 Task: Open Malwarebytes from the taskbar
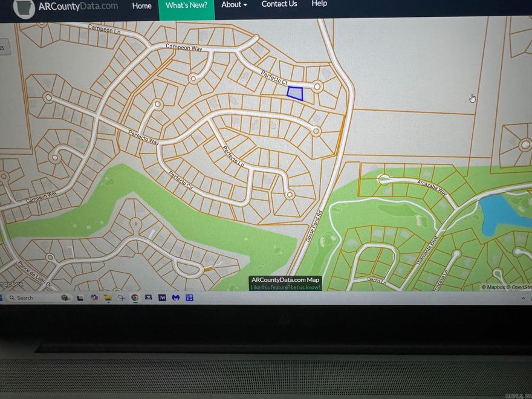(175, 297)
